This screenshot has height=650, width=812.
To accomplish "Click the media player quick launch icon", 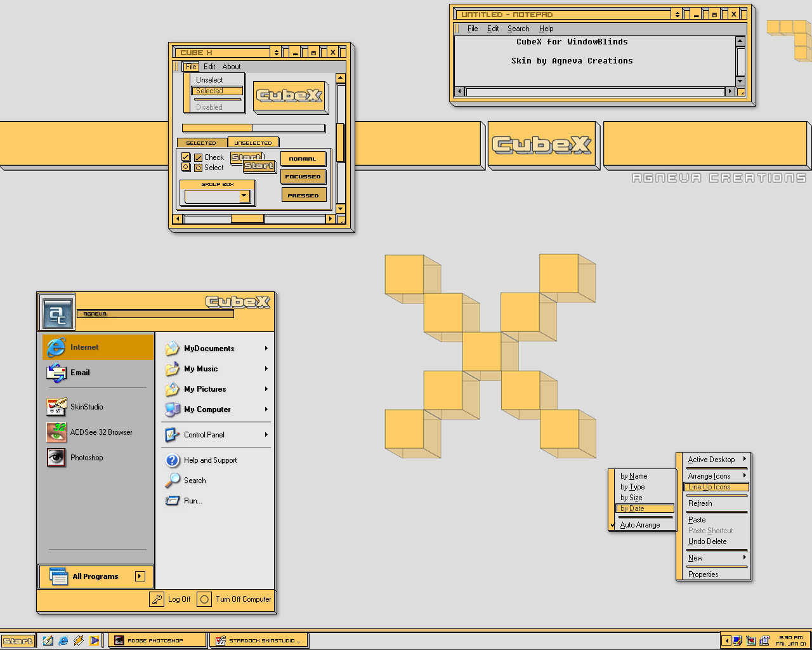I will pos(95,640).
